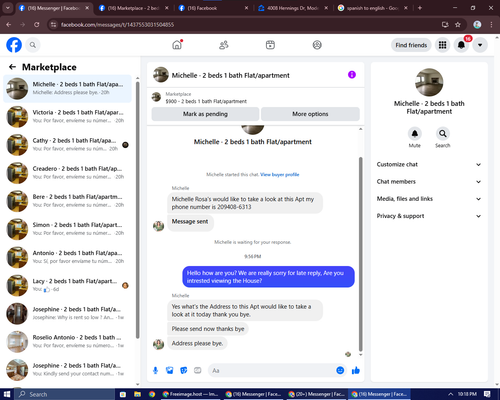This screenshot has width=500, height=400.
Task: Click the Find friends button
Action: pyautogui.click(x=411, y=45)
